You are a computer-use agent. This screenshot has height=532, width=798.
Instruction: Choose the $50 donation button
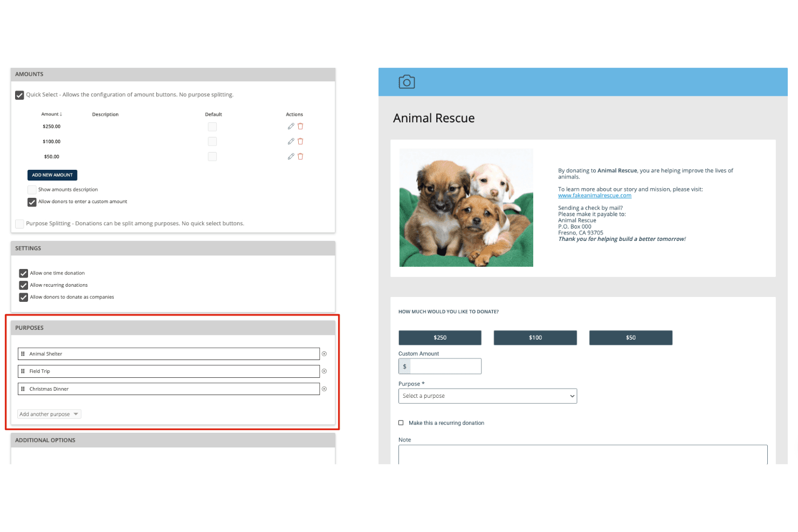(x=631, y=338)
